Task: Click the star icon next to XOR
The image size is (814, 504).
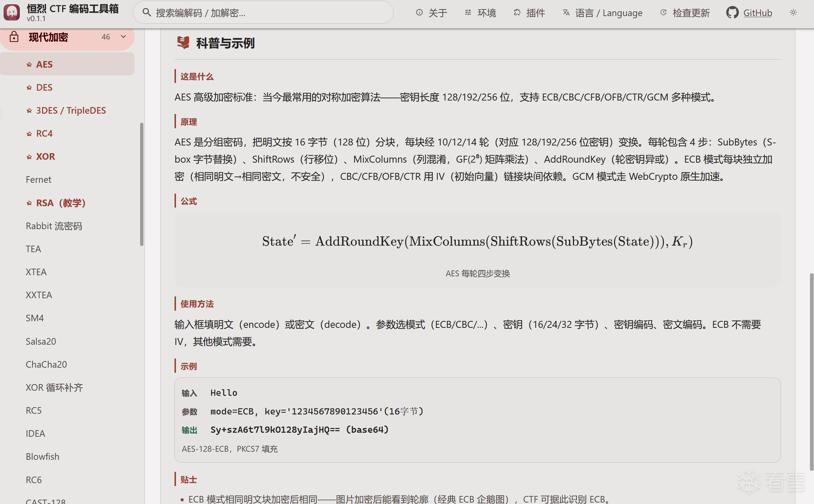Action: pos(29,157)
